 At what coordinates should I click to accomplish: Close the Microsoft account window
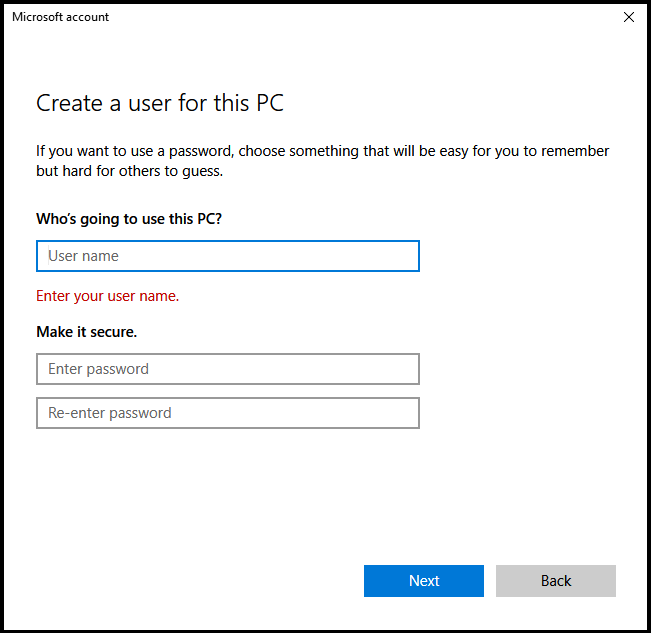point(629,17)
